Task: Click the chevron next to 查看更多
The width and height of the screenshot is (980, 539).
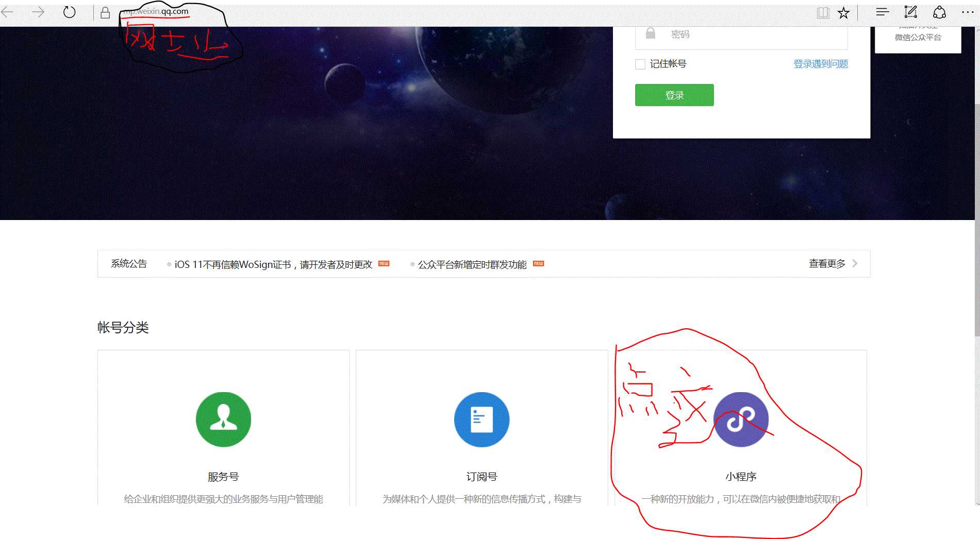Action: (x=855, y=263)
